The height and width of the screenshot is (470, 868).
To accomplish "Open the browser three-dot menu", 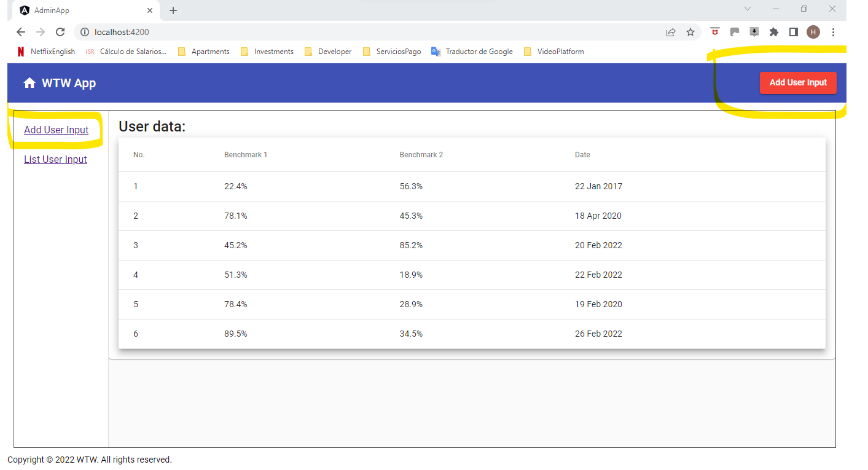I will point(833,32).
